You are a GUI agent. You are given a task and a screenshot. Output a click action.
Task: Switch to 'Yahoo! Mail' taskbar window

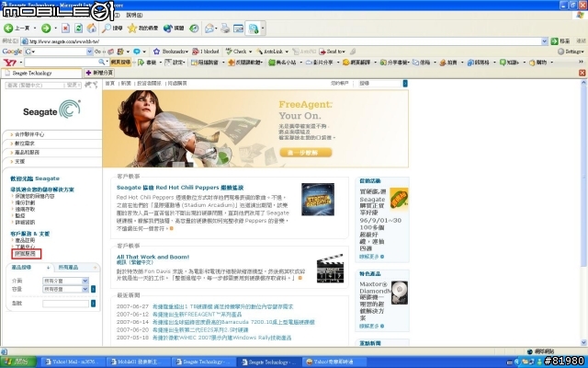(73, 362)
